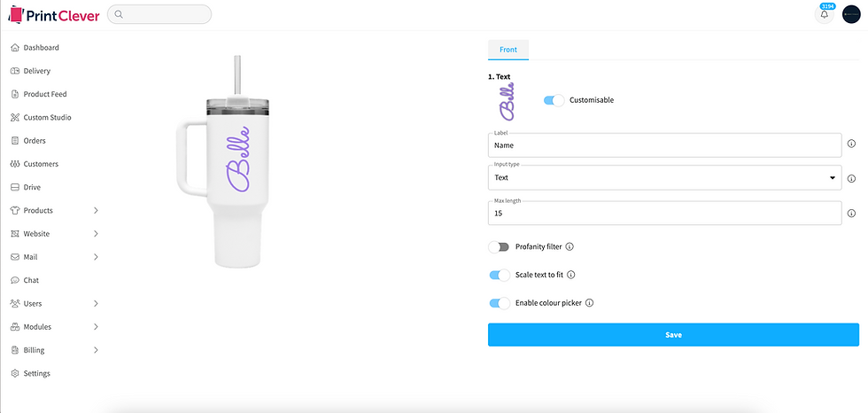Expand the Billing submenu chevron

click(96, 350)
